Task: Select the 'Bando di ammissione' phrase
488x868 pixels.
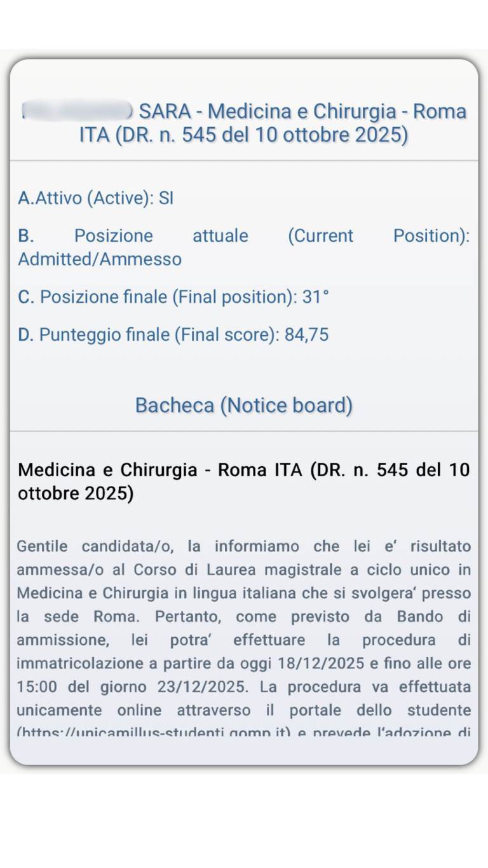Action: [432, 617]
